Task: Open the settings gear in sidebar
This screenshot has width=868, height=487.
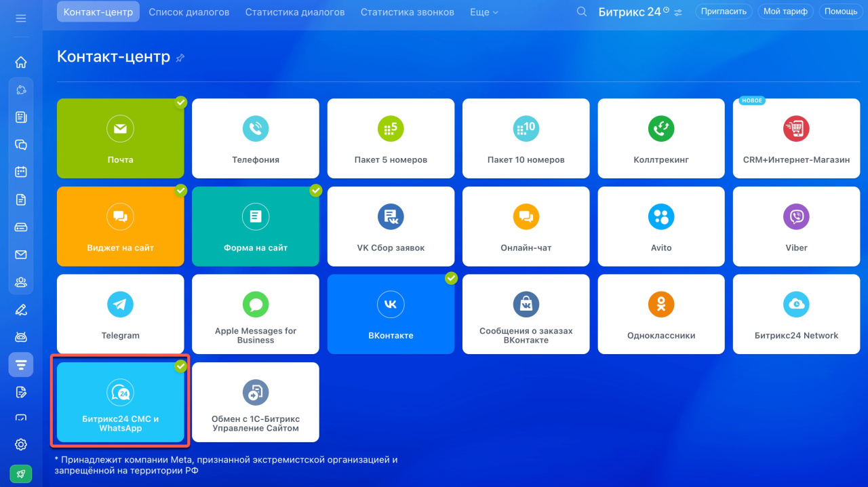Action: tap(21, 444)
